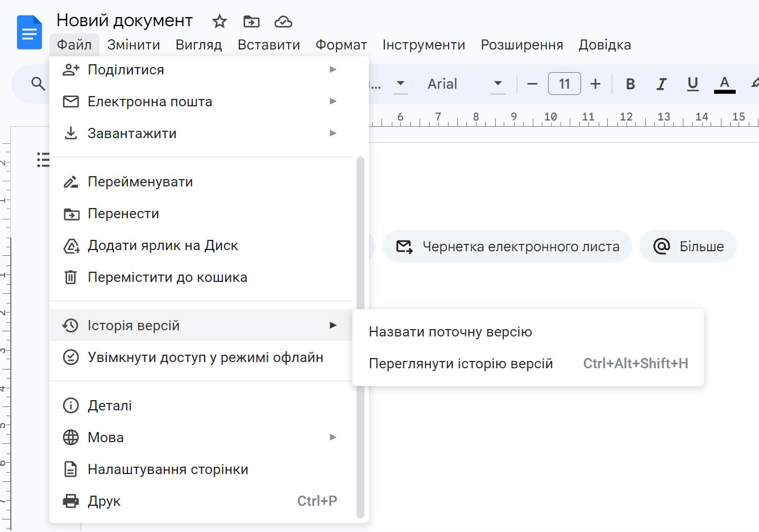Expand the Завантажити submenu
This screenshot has width=759, height=532.
pyautogui.click(x=199, y=134)
